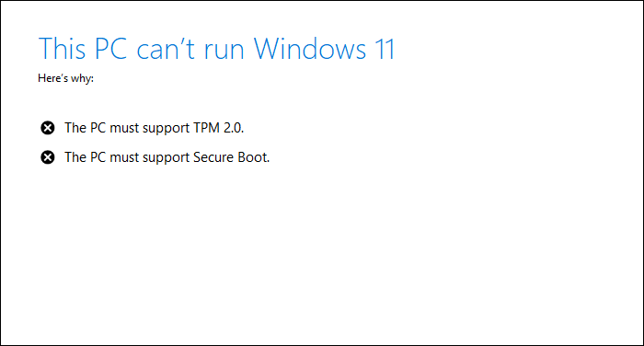Click 'The PC' at start of TPM line
644x346 pixels.
(x=86, y=128)
